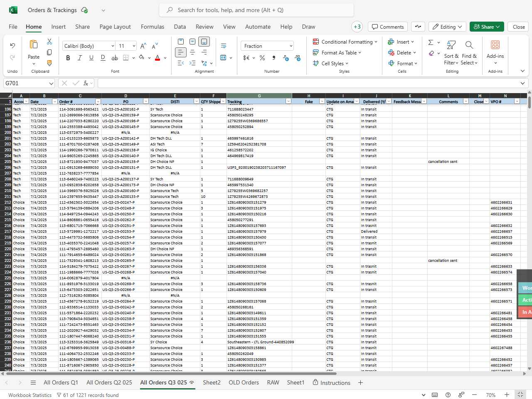The height and width of the screenshot is (399, 532).
Task: Open the font name Calibri (Body) dropdown
Action: (113, 46)
